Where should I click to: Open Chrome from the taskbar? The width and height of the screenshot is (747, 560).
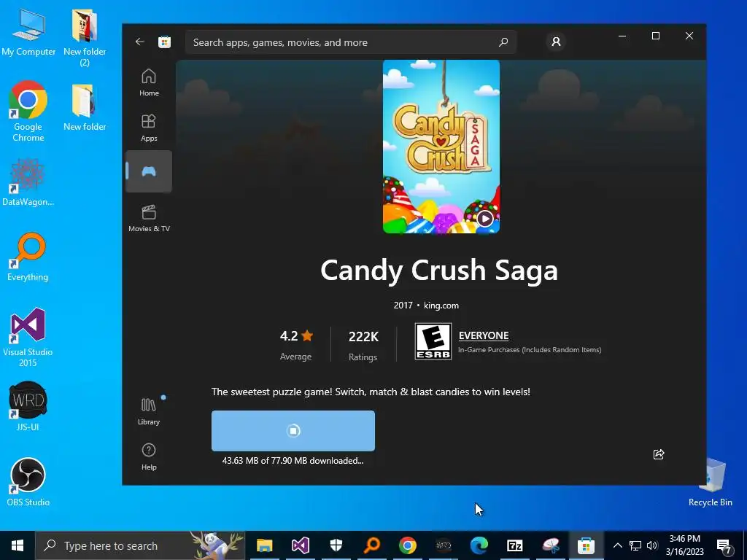coord(407,545)
